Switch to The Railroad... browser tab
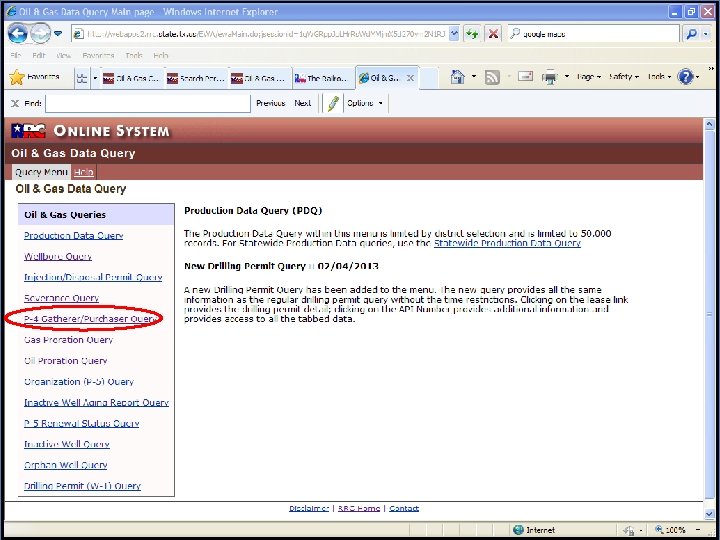The image size is (720, 540). [323, 78]
